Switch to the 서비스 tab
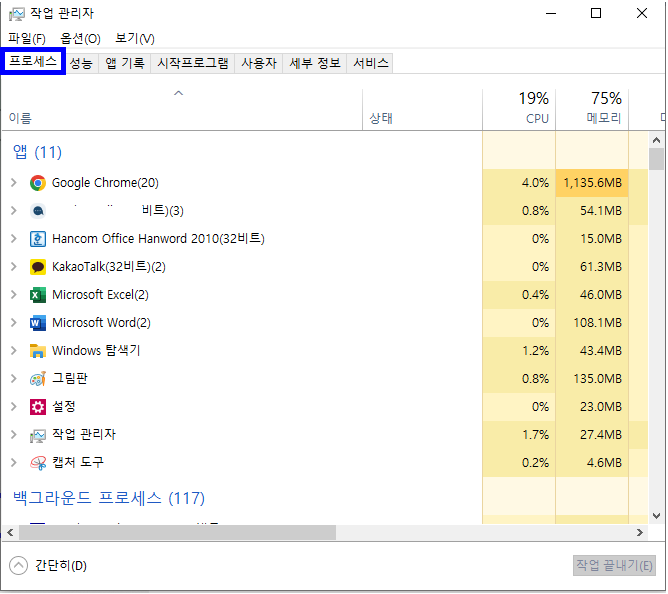Screen dimensions: 668x594 (x=371, y=63)
